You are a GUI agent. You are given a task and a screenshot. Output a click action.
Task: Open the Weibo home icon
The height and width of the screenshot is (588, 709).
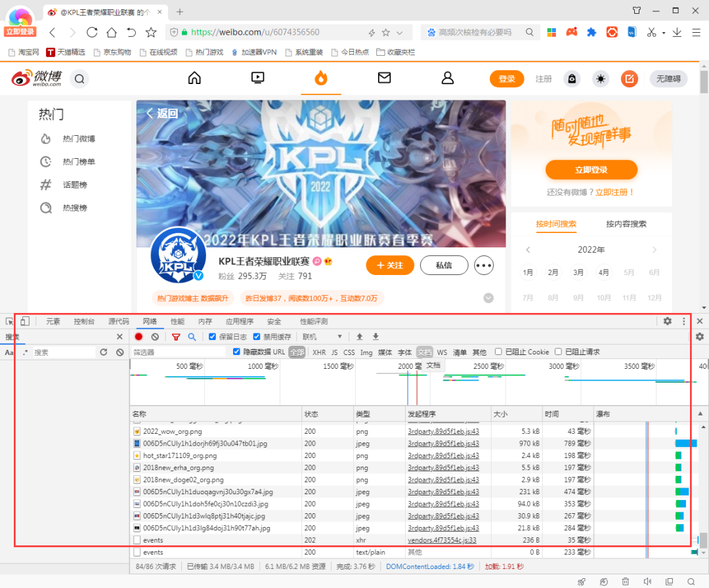pyautogui.click(x=194, y=78)
